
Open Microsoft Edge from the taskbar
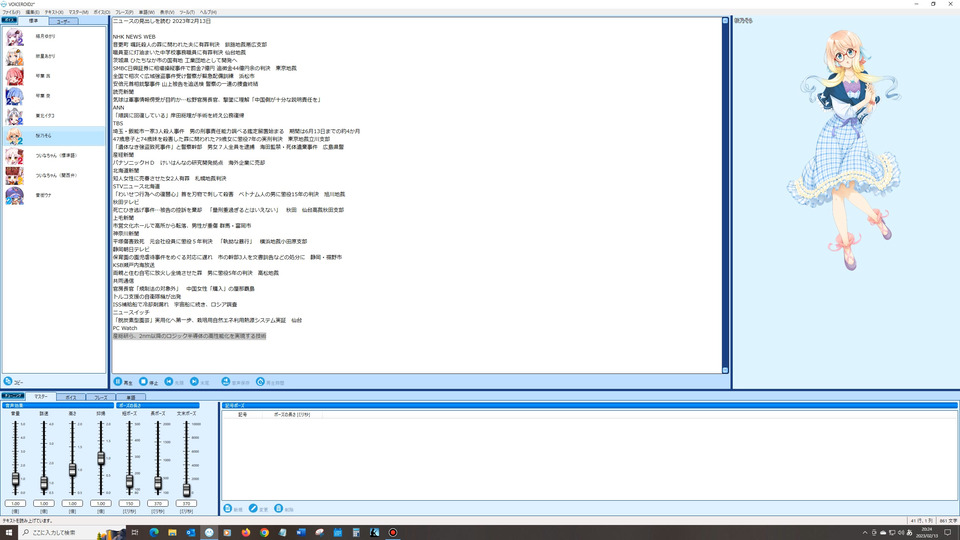coord(154,533)
